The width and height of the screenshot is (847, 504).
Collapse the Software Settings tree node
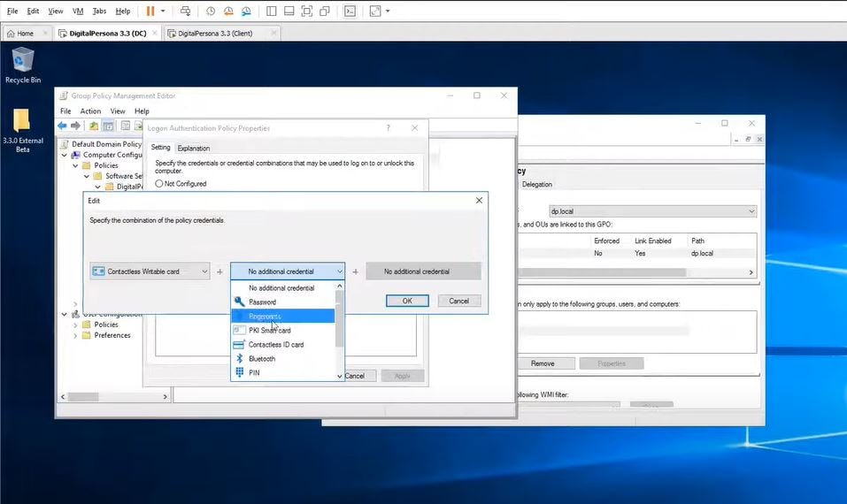tap(87, 177)
